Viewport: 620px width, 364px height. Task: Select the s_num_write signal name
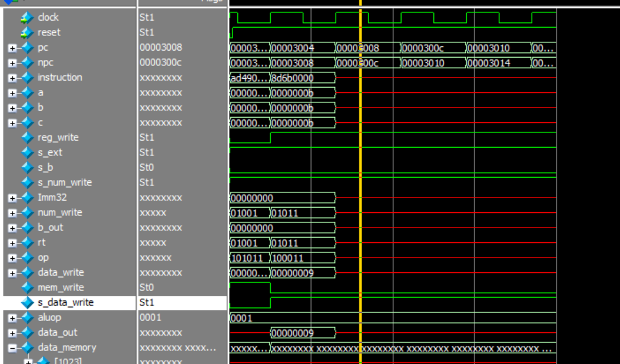point(65,182)
